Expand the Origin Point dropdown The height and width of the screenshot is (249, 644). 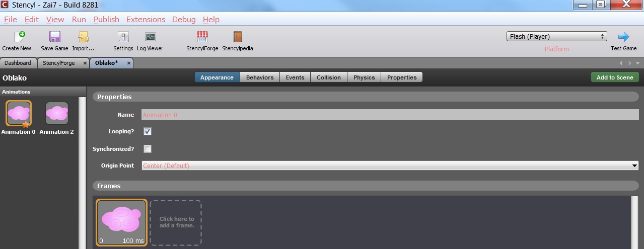390,165
